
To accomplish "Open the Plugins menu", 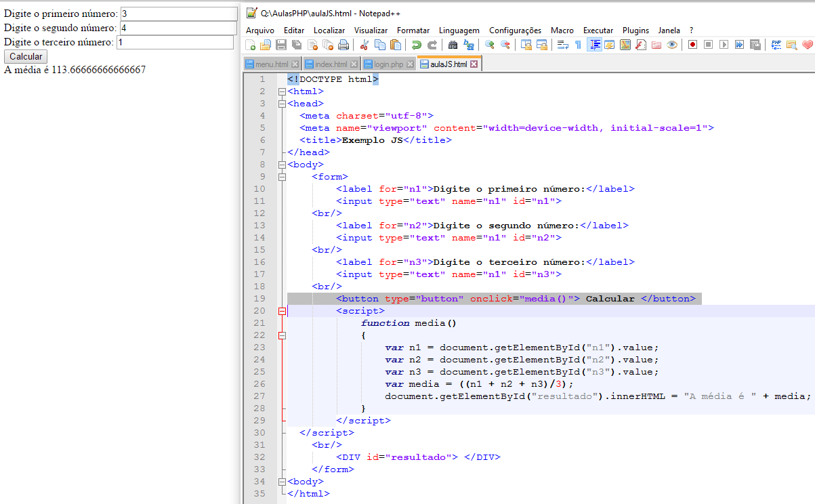I will click(635, 30).
